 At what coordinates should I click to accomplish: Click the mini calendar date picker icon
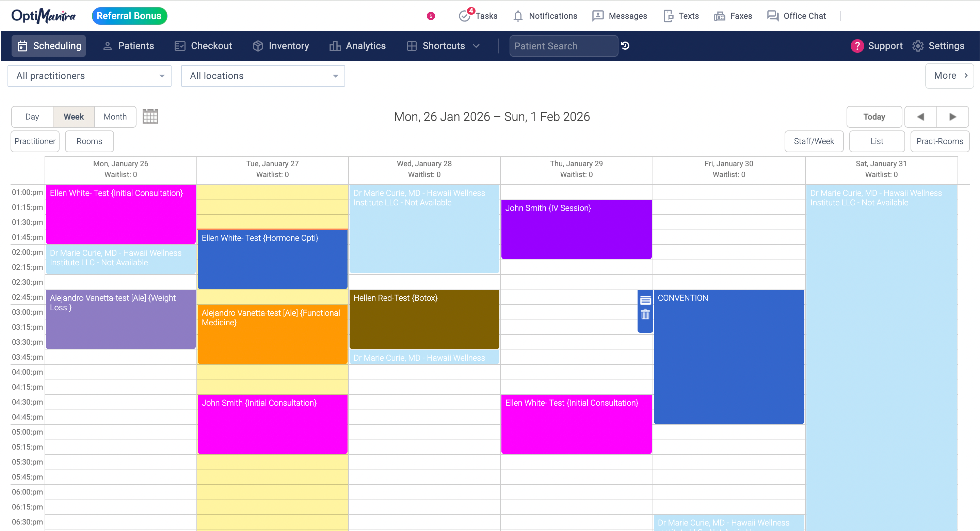click(150, 116)
